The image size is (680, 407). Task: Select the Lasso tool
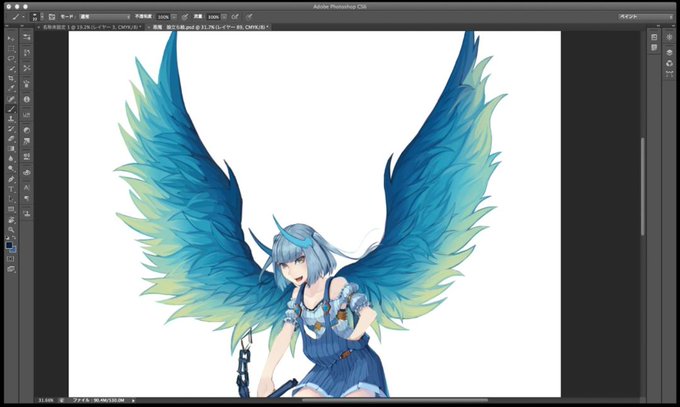click(x=11, y=59)
